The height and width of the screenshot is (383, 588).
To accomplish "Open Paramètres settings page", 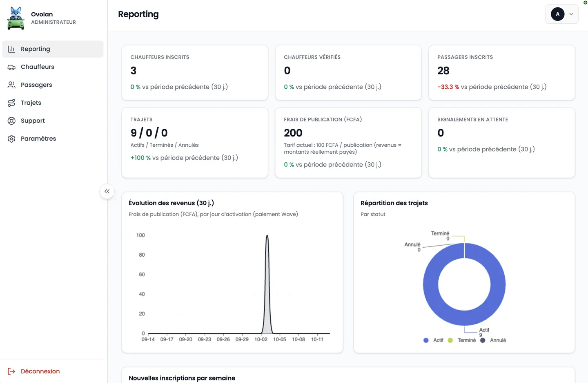I will pyautogui.click(x=53, y=139).
